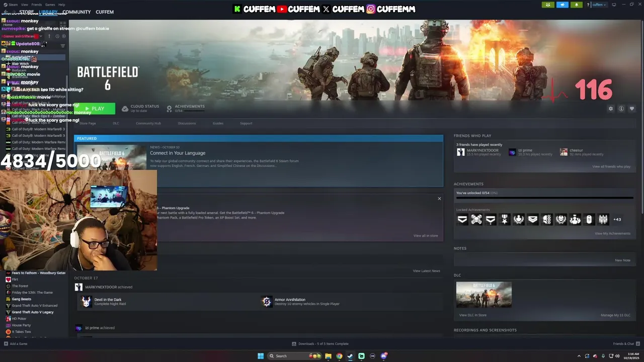The height and width of the screenshot is (362, 644).
Task: Open the Cloud Status indicator
Action: tap(141, 108)
